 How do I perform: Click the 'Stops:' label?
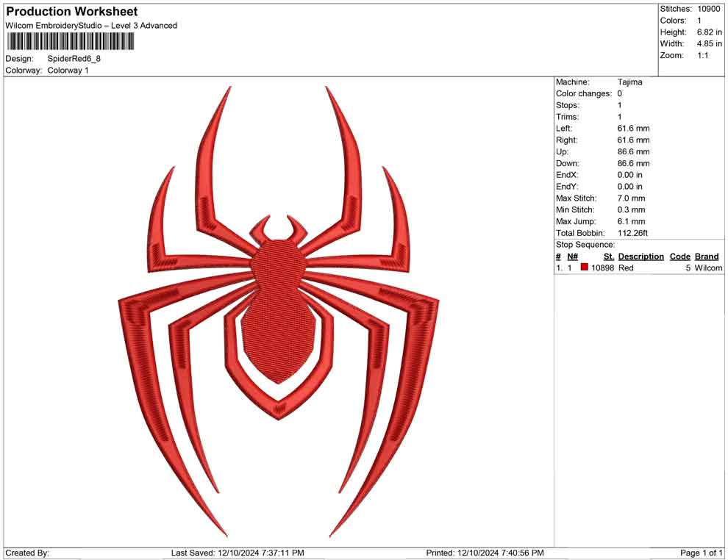pos(568,105)
